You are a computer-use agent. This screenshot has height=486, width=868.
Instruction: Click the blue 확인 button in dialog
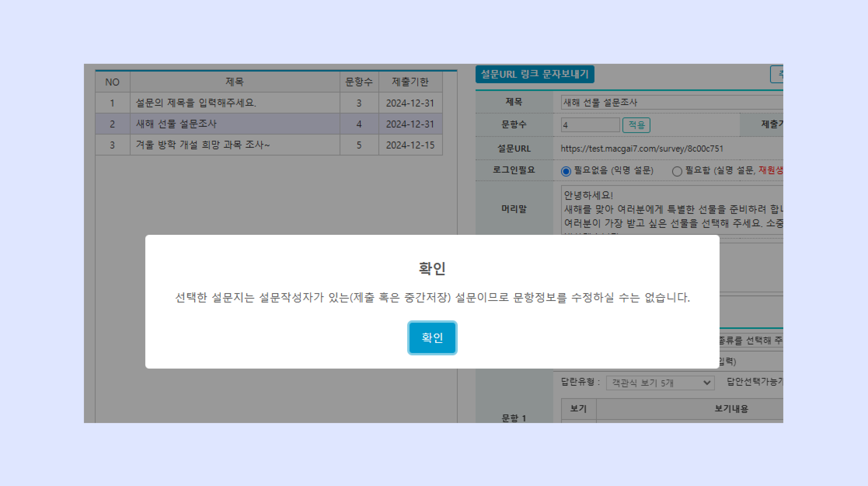coord(432,338)
